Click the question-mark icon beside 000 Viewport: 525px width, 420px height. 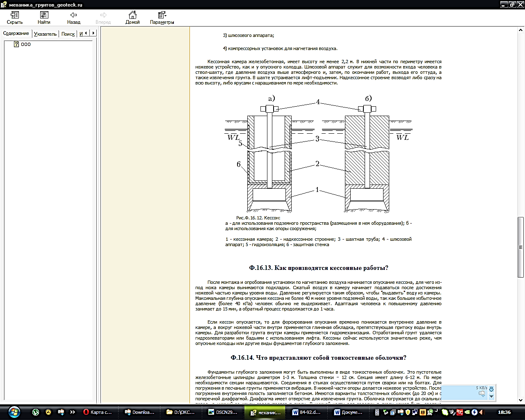16,44
